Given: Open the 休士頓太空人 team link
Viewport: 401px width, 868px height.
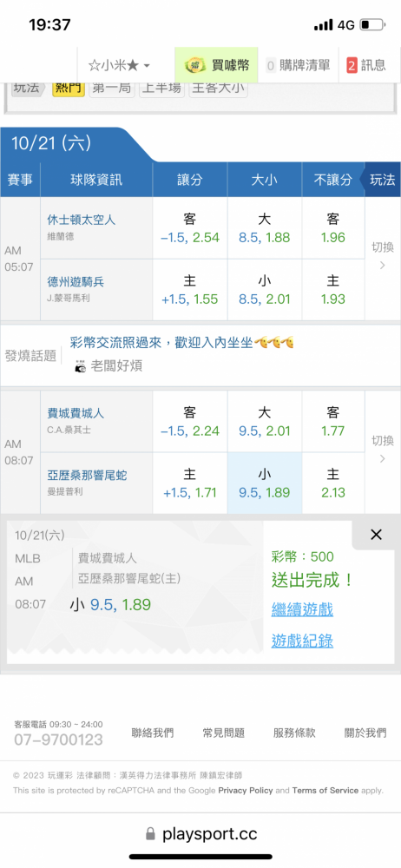Looking at the screenshot, I should pyautogui.click(x=82, y=220).
